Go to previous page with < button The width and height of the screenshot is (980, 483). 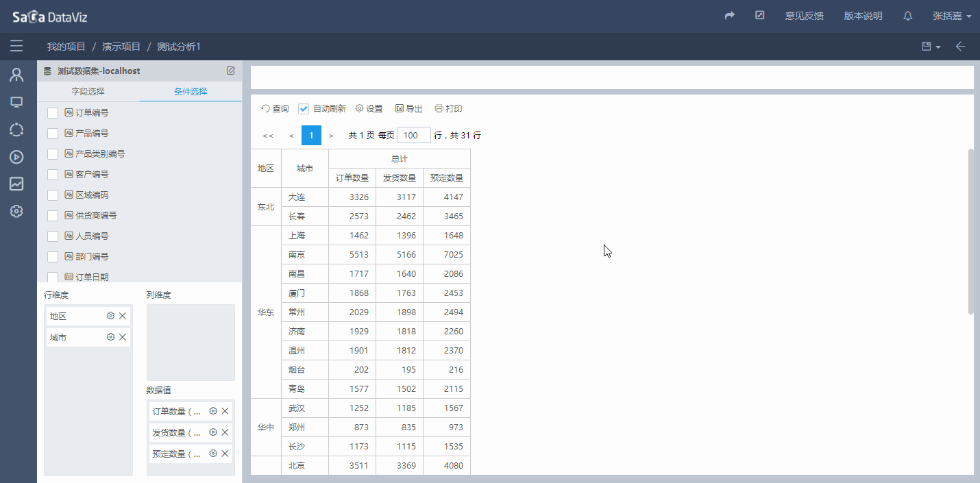coord(291,136)
